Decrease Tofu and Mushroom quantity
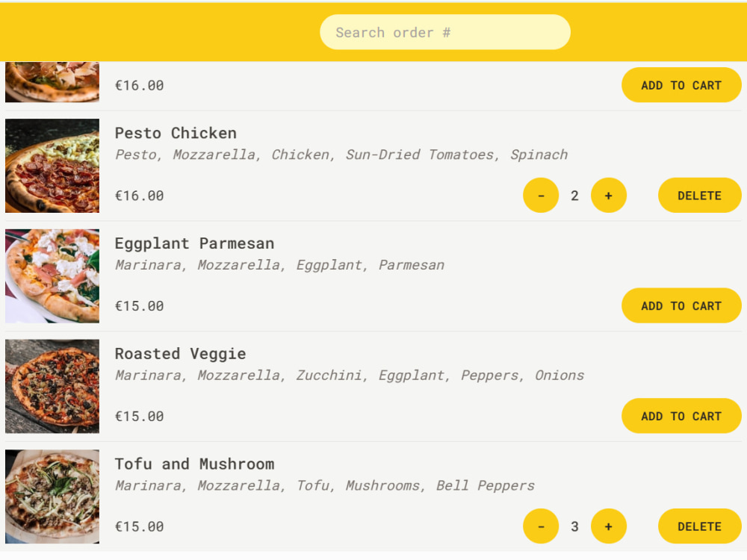Viewport: 747px width, 560px height. pyautogui.click(x=541, y=526)
